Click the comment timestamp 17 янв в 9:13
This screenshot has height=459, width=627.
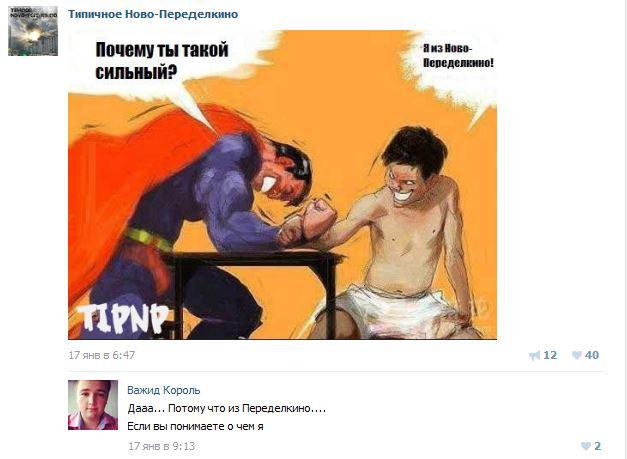click(x=161, y=446)
